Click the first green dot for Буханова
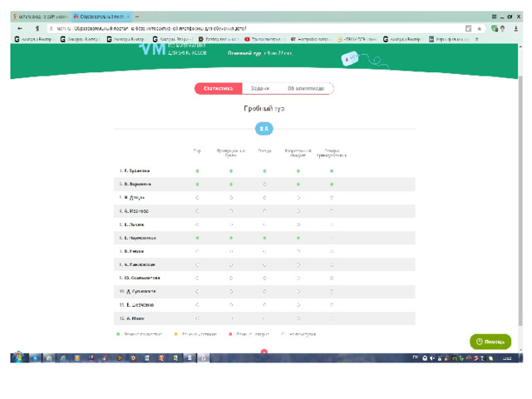Screen dimensions: 532x399 [198, 171]
